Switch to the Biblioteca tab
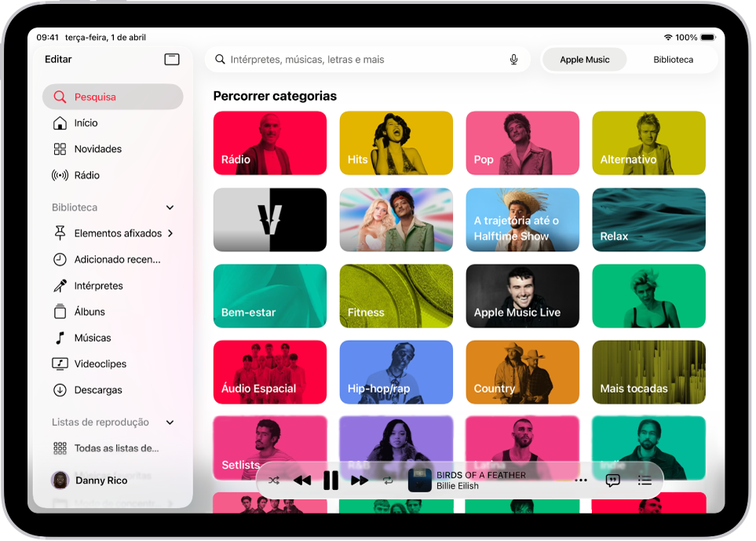Viewport: 756px width, 541px height. pyautogui.click(x=673, y=60)
